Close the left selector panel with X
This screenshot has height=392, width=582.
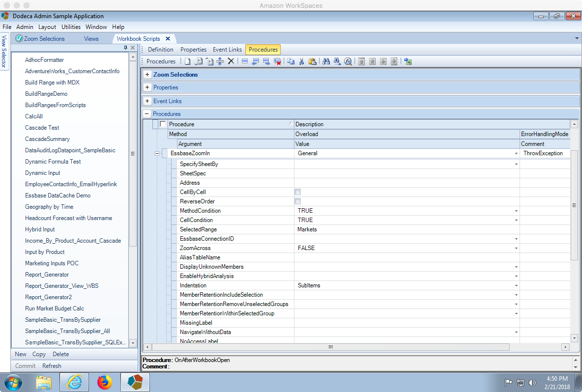(133, 48)
